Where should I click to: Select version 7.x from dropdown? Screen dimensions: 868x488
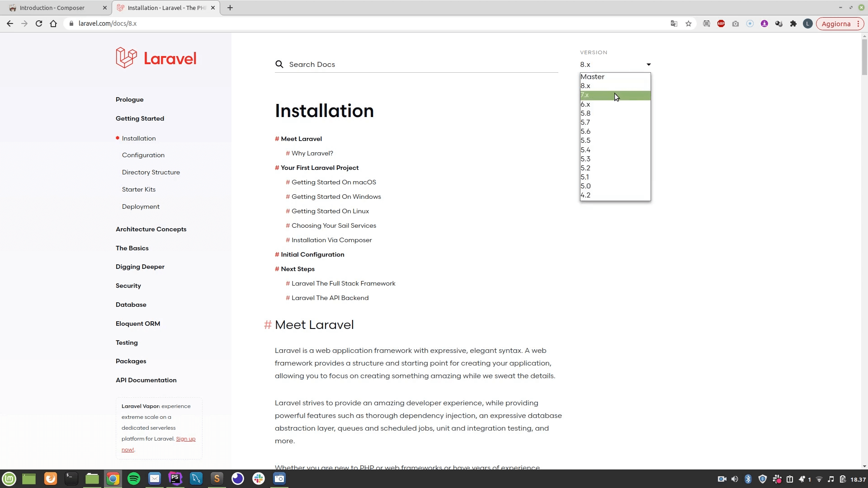(615, 95)
